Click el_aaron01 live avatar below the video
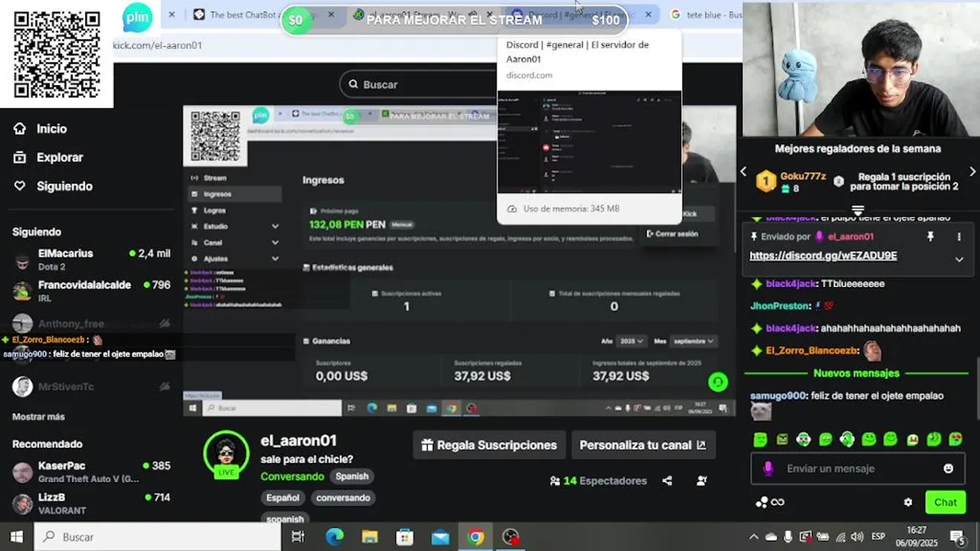980x551 pixels. (226, 453)
